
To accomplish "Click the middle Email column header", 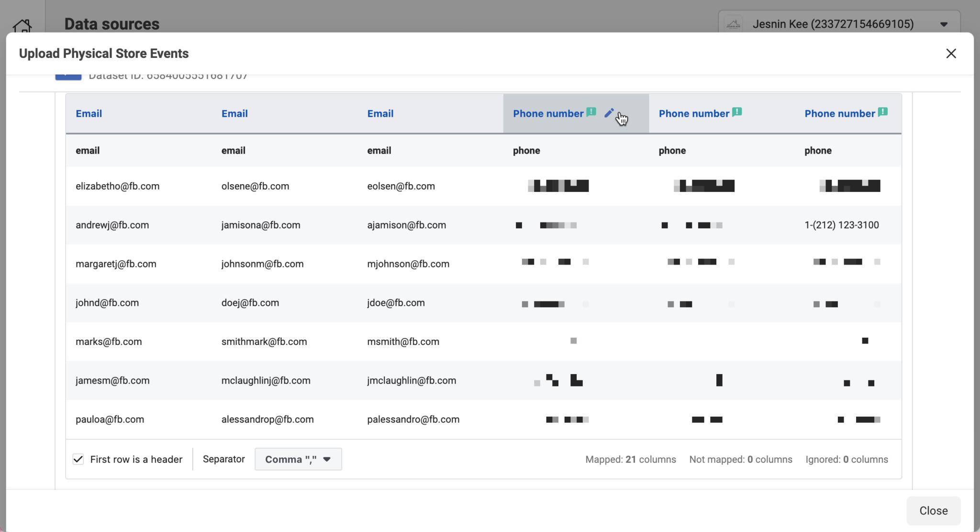I will 234,113.
